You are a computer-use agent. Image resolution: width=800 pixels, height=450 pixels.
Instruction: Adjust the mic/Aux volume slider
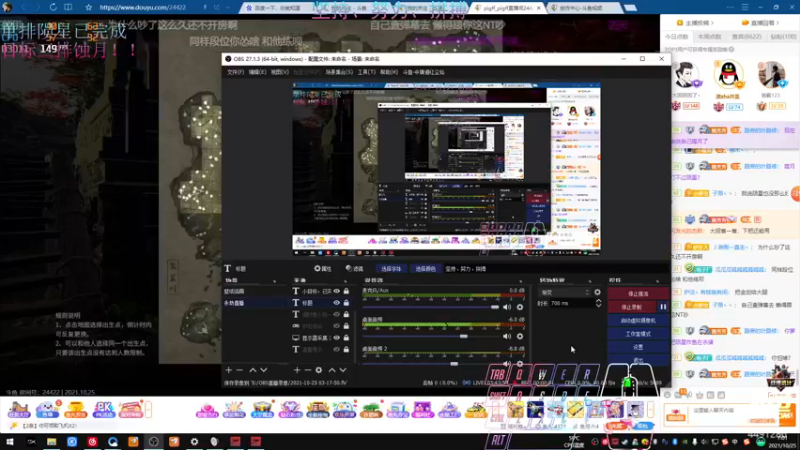(431, 307)
